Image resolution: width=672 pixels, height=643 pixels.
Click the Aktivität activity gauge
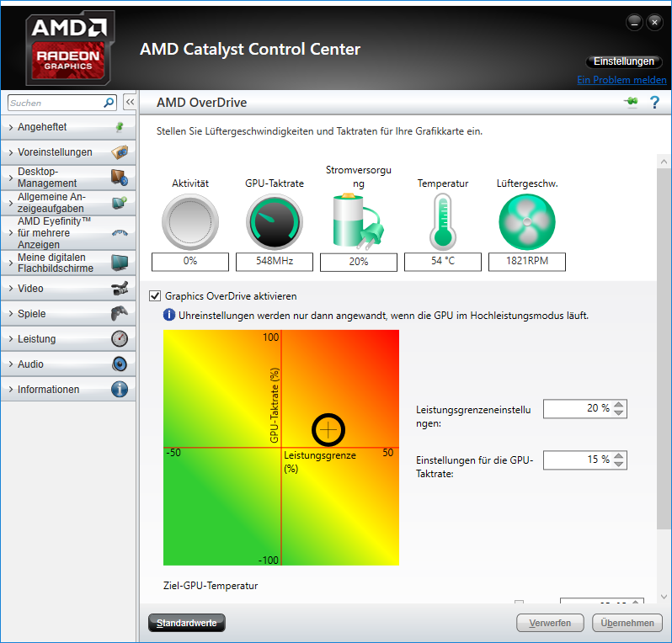(x=190, y=222)
